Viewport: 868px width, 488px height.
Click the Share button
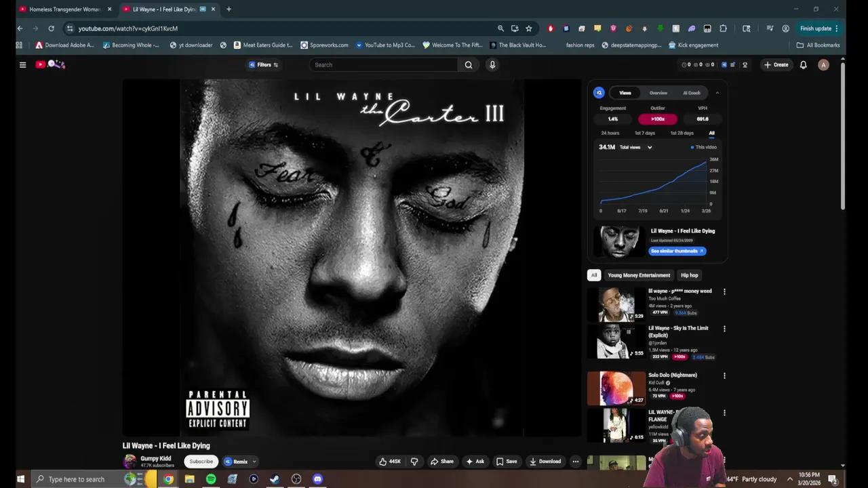tap(442, 462)
